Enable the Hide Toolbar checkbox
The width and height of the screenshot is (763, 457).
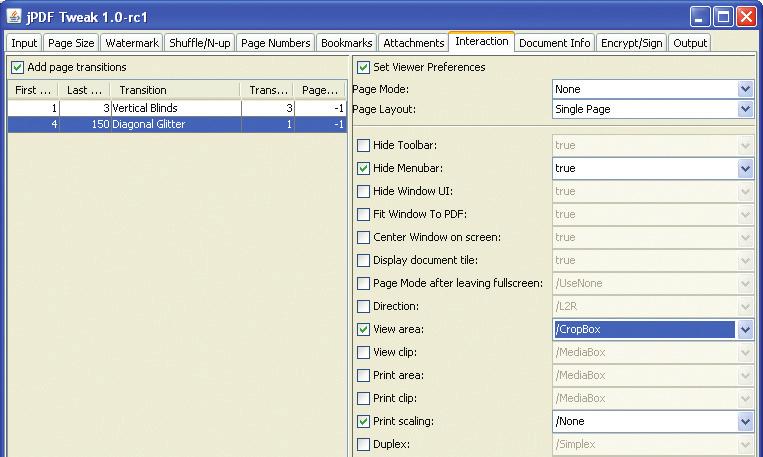(363, 145)
